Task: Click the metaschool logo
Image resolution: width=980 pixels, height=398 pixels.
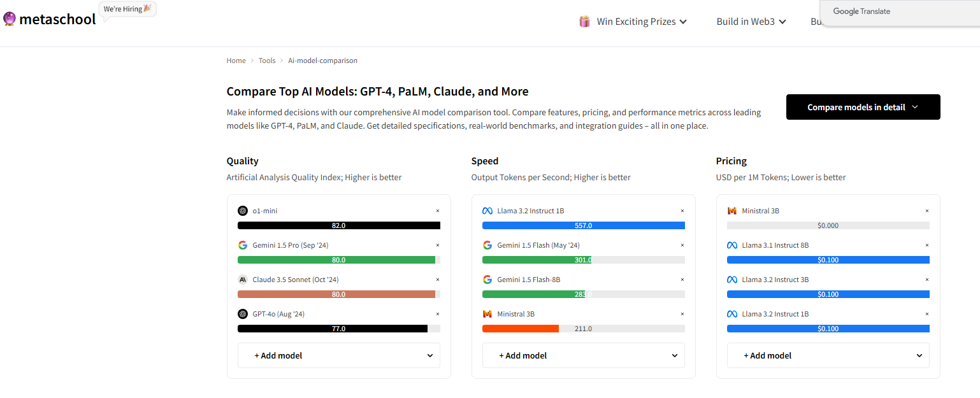Action: [49, 19]
